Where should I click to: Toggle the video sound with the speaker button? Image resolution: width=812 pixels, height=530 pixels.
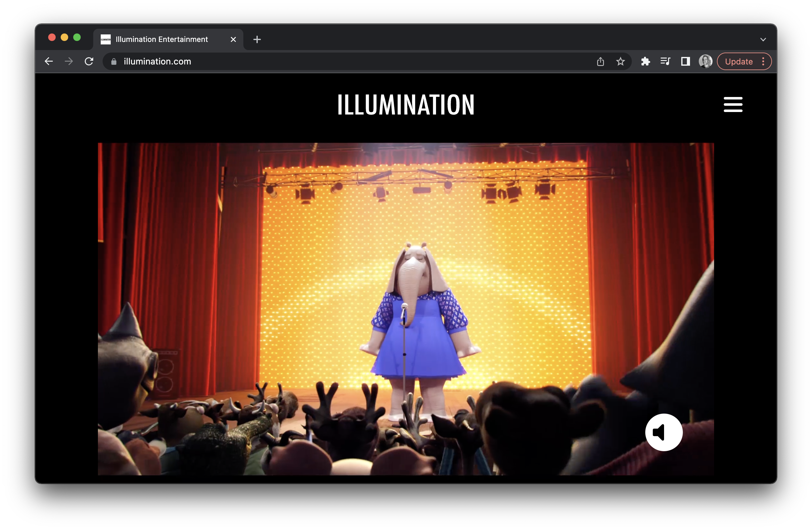[664, 432]
